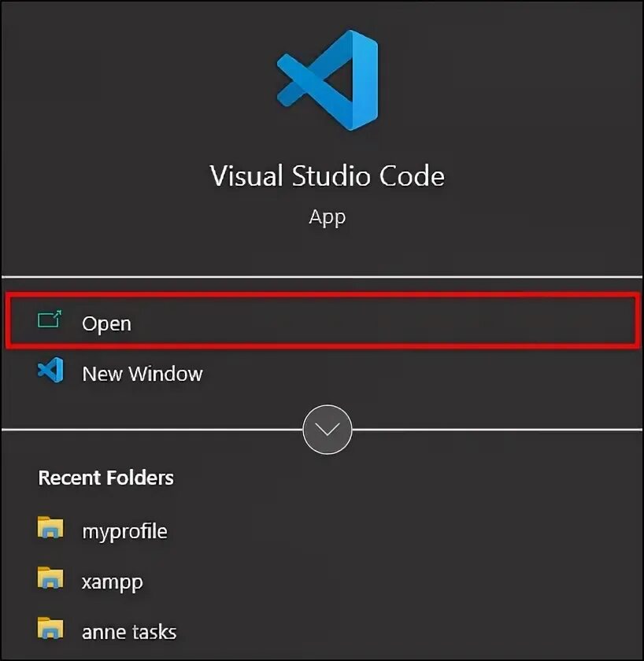Screen dimensions: 644x661
Task: Click the divider line left of the chevron button
Action: [x=150, y=430]
